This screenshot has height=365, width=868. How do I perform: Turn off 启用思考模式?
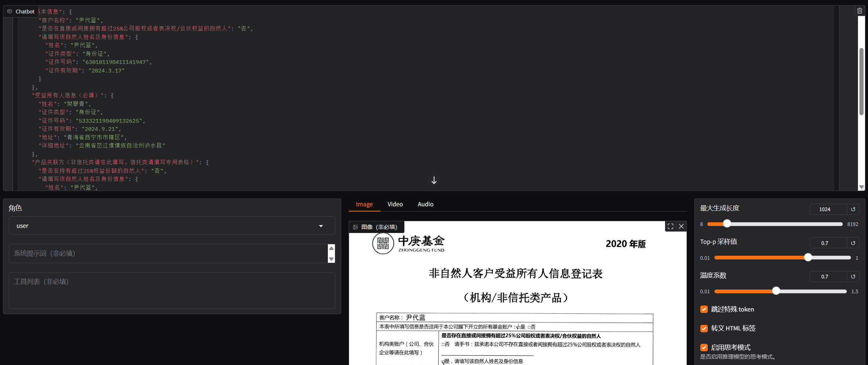tap(704, 348)
